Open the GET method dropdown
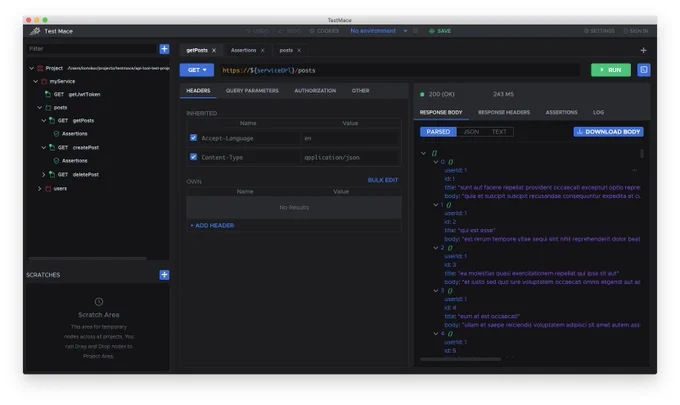 point(197,70)
